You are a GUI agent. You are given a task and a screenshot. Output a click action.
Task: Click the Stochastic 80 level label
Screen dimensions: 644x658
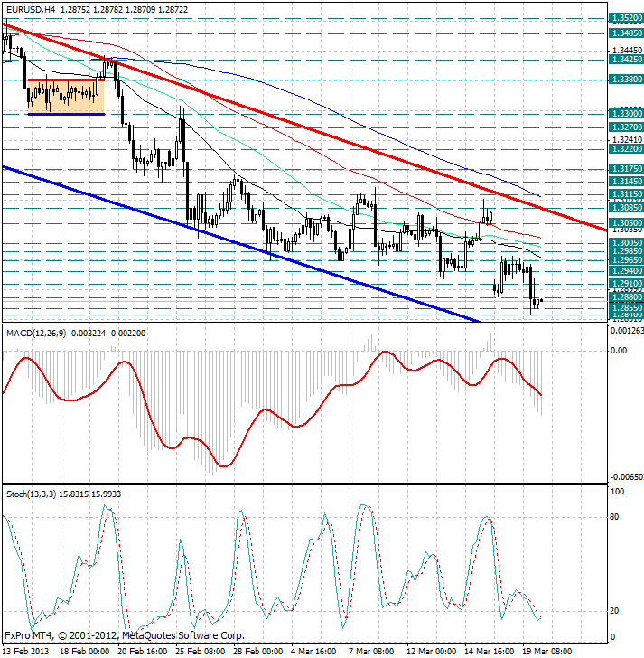tap(614, 517)
